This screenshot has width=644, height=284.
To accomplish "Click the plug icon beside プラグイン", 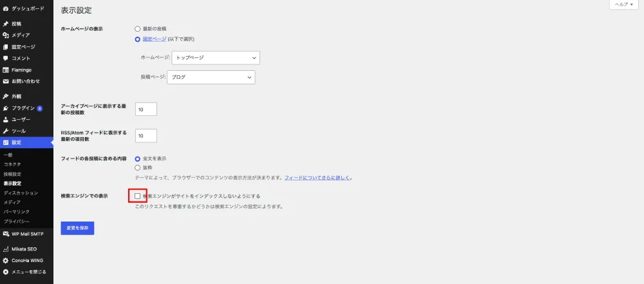I will (x=6, y=108).
